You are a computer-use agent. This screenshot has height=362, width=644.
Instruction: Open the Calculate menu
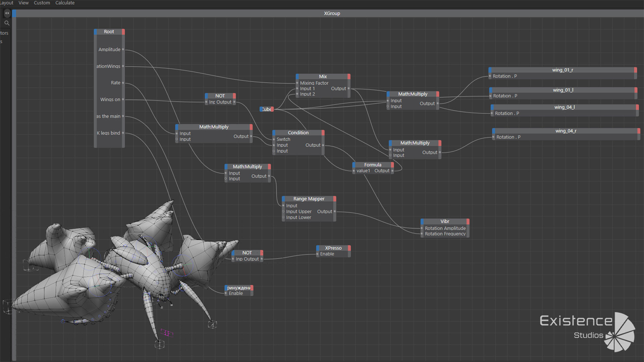(65, 3)
